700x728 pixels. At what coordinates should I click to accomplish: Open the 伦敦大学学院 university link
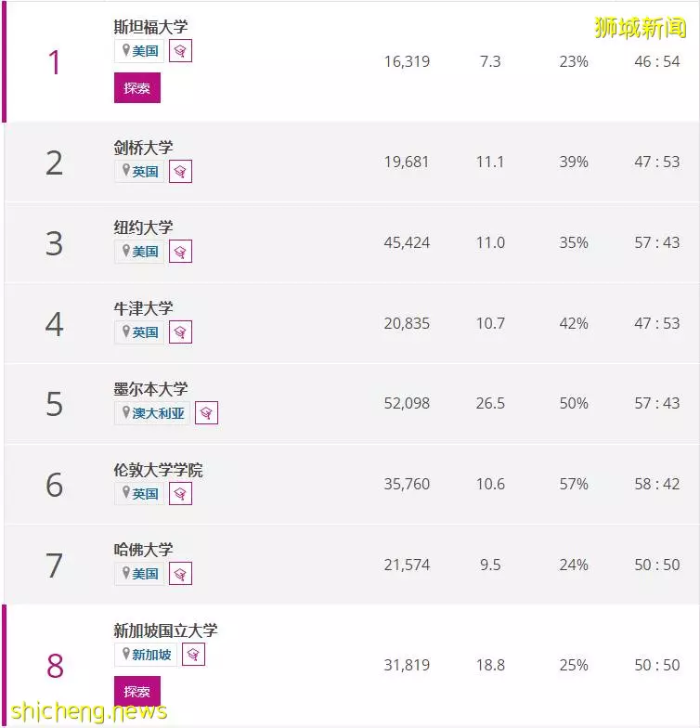[x=158, y=470]
